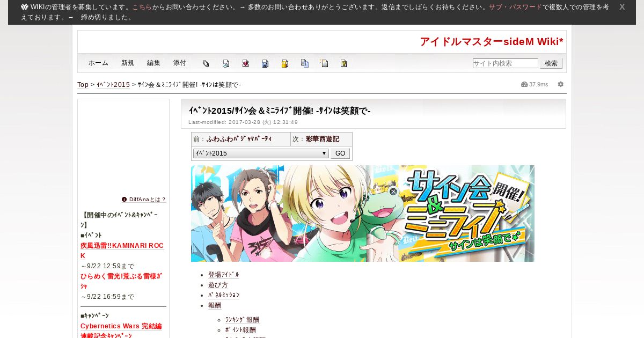
Task: Click the 【開催中のｲﾍﾞﾝﾄ&ｷｬﾝﾍﾟｰﾝ】 sidebar heading
Action: pos(119,220)
